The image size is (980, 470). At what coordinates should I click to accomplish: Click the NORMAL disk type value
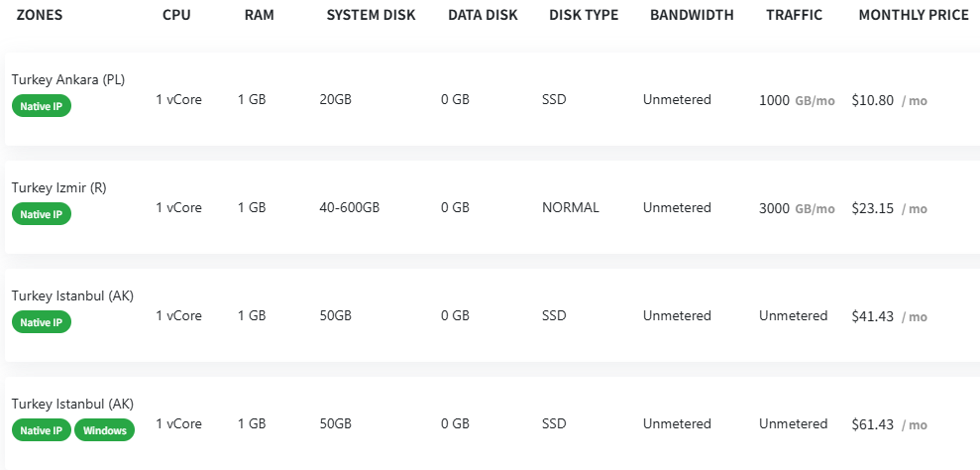click(571, 208)
